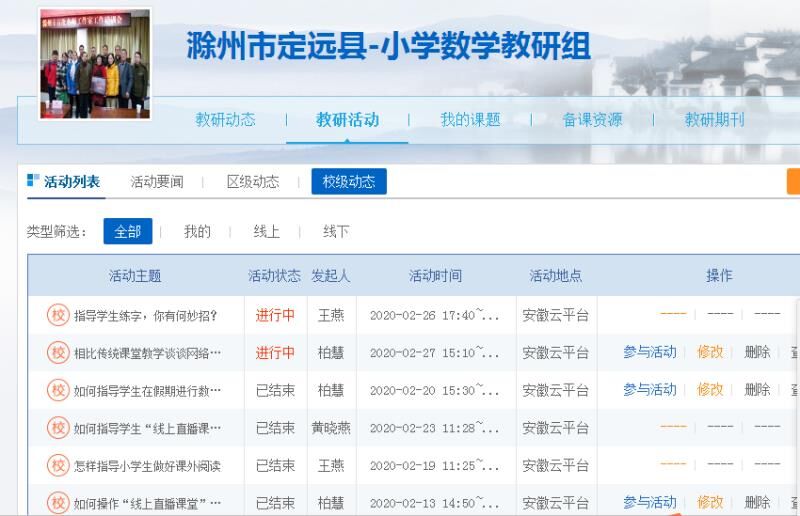Viewport: 800px width, 516px height.
Task: Click the 活动列表 grid icon
Action: [33, 180]
